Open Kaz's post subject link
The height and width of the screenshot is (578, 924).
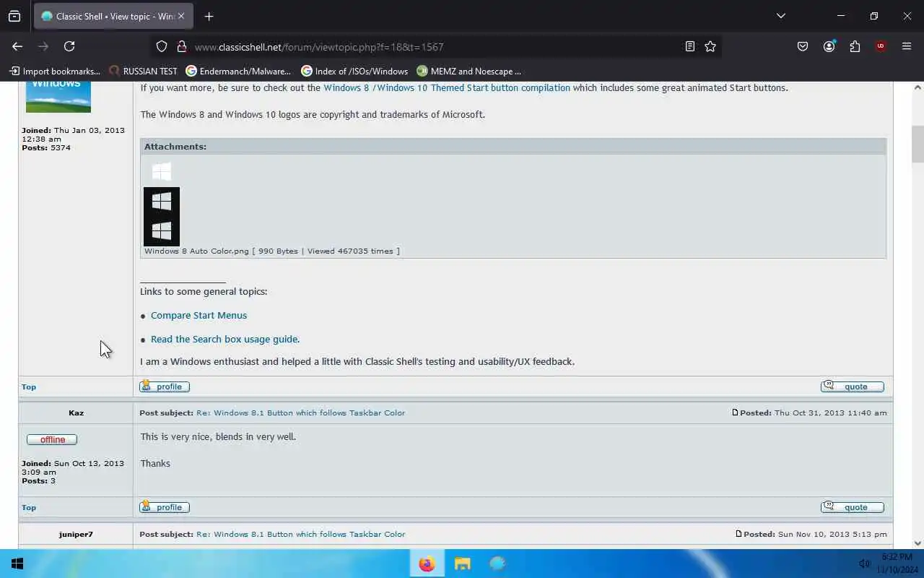coord(300,413)
